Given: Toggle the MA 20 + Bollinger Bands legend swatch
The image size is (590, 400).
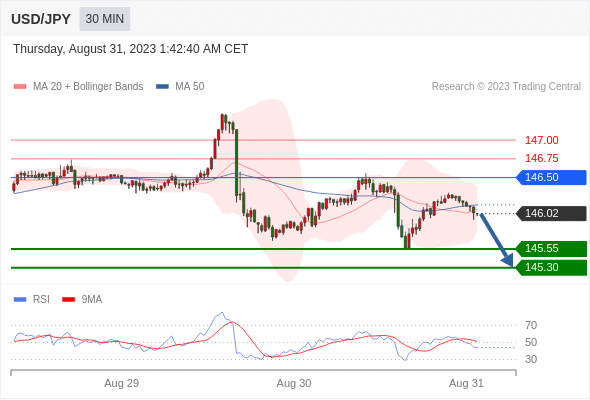Looking at the screenshot, I should point(20,87).
